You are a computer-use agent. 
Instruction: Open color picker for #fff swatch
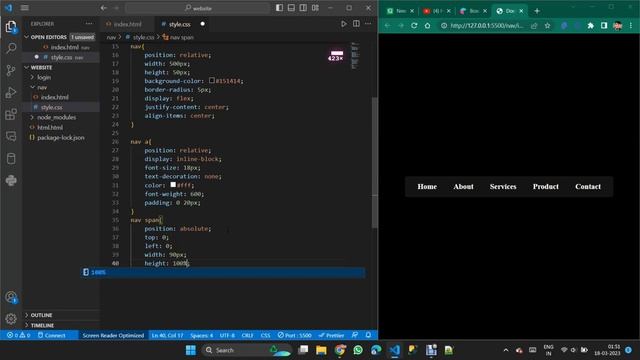[173, 184]
